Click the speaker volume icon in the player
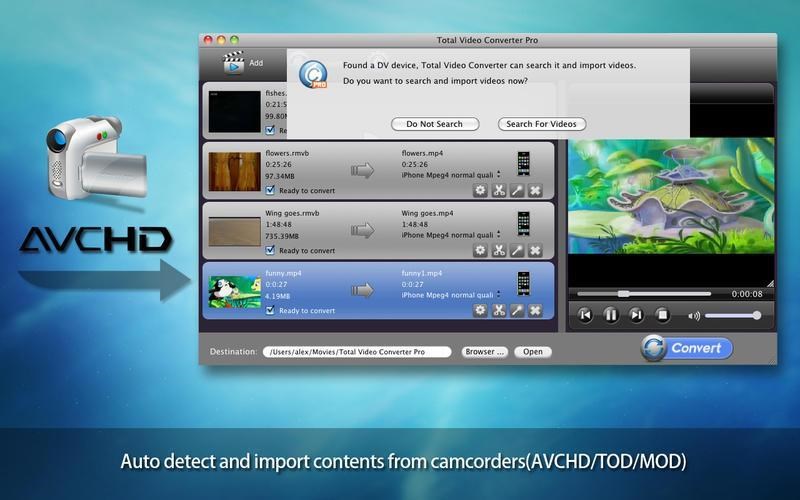The height and width of the screenshot is (500, 800). 694,316
